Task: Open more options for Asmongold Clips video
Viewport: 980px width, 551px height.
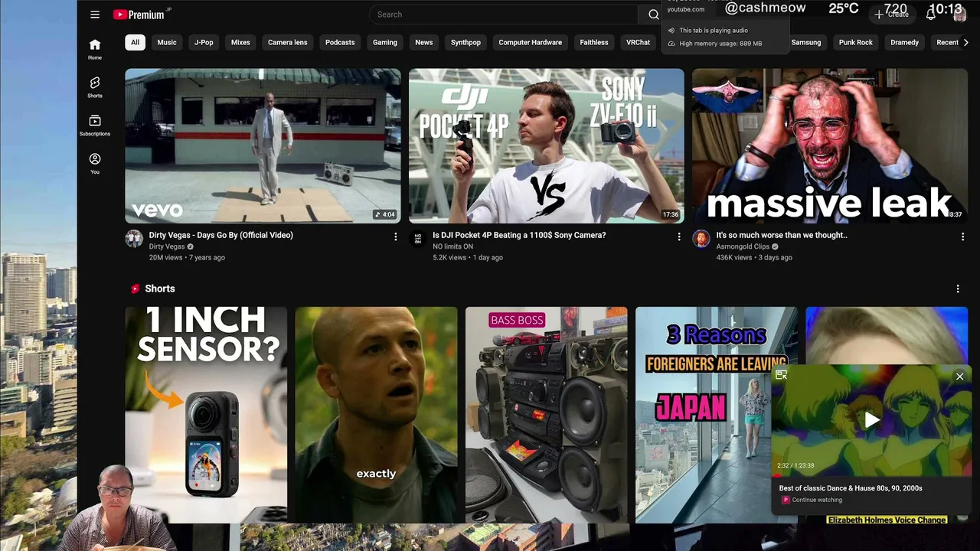Action: point(962,237)
